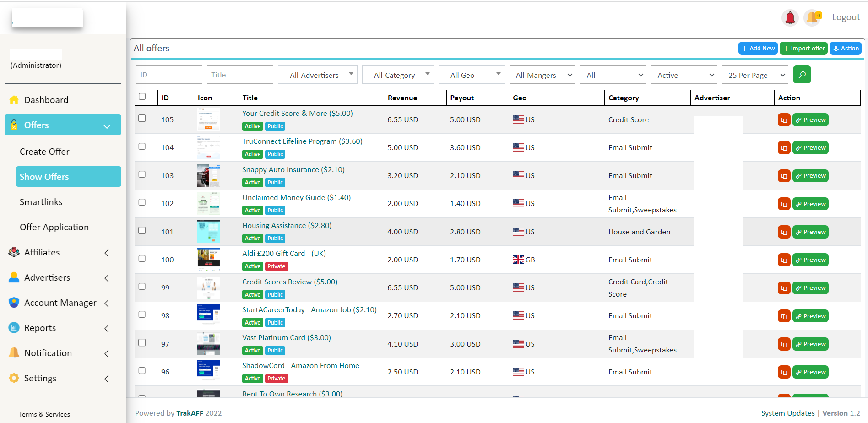This screenshot has height=423, width=868.
Task: Click orange copy icon for offer 103
Action: [x=784, y=176]
